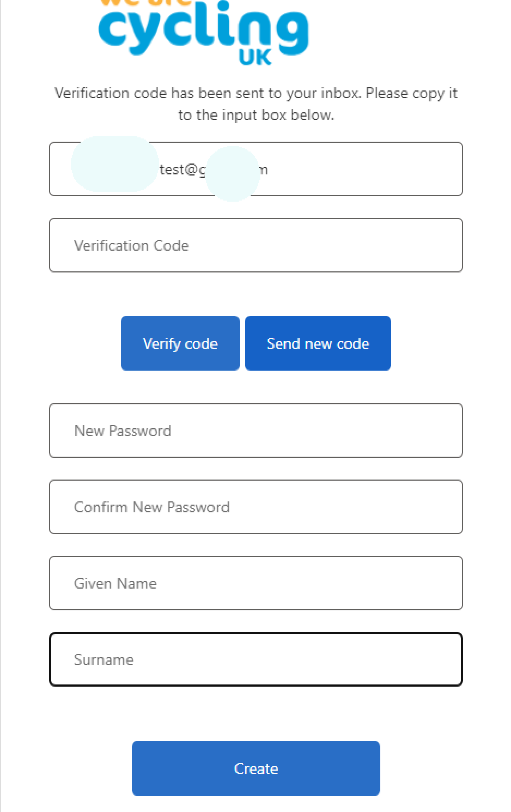
Task: Click the verification code sent message text
Action: 255,93
